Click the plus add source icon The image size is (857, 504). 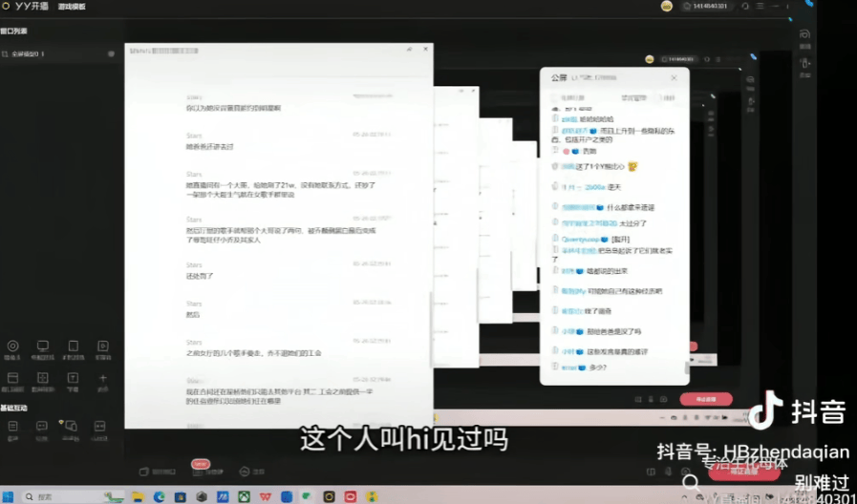(102, 377)
